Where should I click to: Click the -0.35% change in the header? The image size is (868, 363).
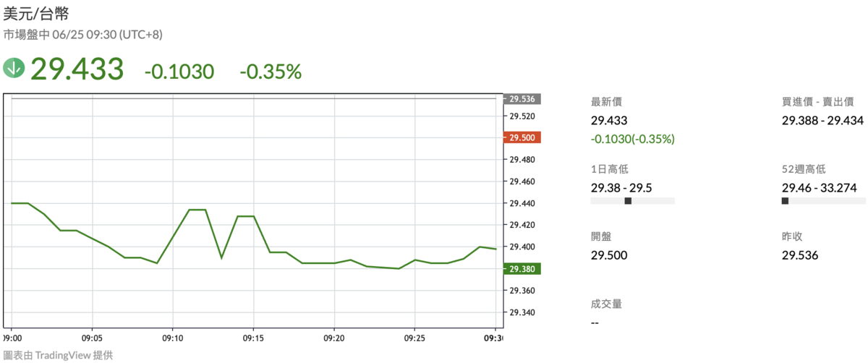[x=271, y=72]
